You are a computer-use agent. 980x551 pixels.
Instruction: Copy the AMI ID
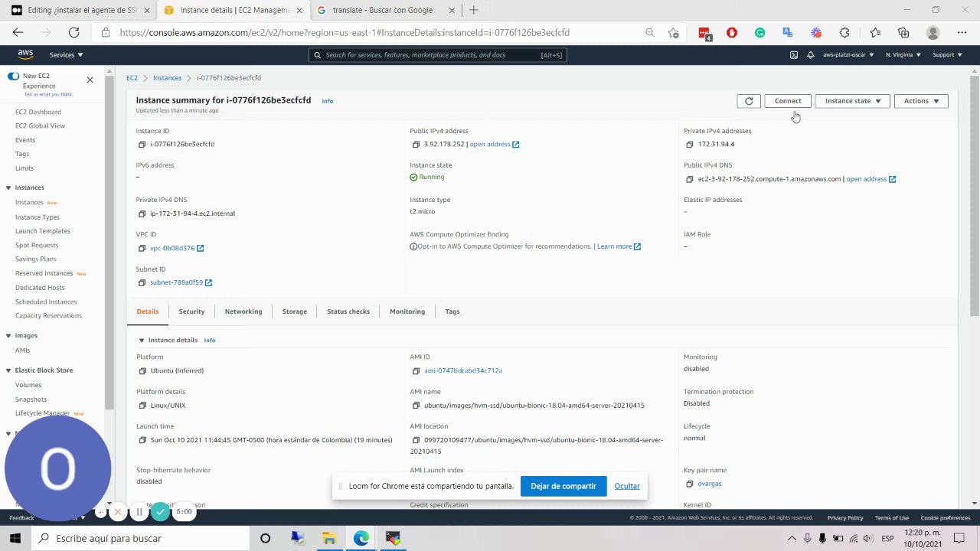pos(416,371)
